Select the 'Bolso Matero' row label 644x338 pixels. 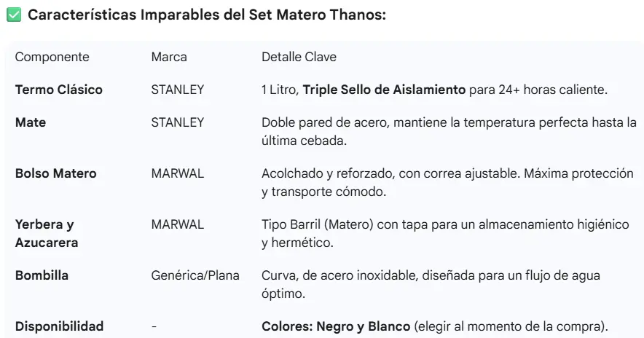pos(56,174)
